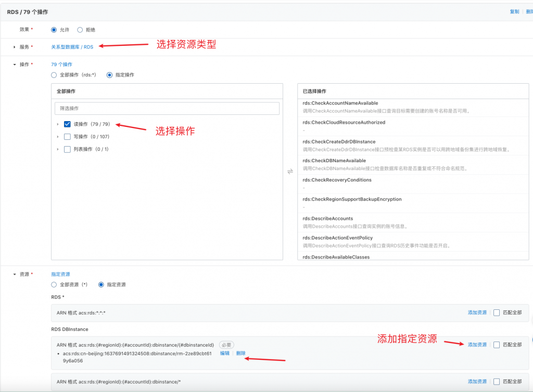Click the RDS / 79 个操作 header title
This screenshot has height=392, width=533.
(28, 12)
